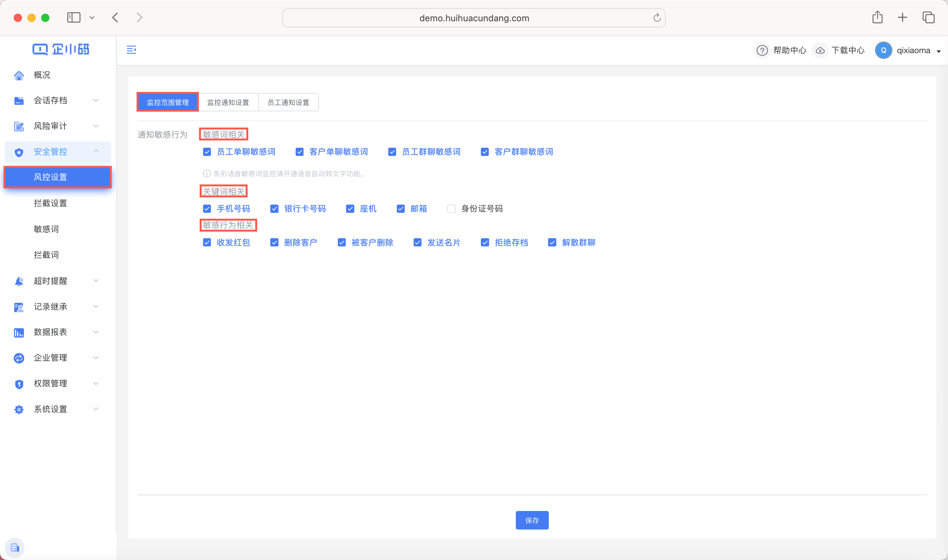
Task: Switch to 员工通知设置 tab
Action: [288, 102]
